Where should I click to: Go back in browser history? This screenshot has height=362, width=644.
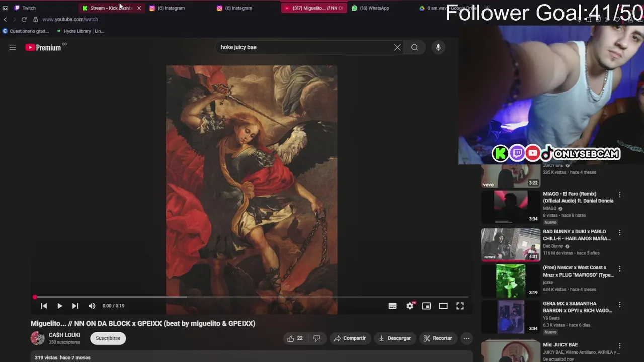click(x=5, y=19)
